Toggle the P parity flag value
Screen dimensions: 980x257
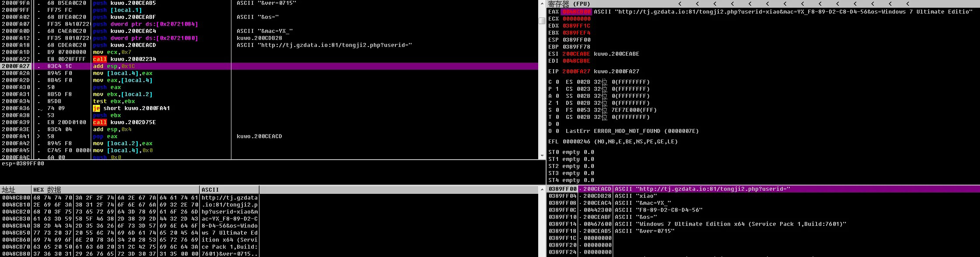click(x=557, y=89)
